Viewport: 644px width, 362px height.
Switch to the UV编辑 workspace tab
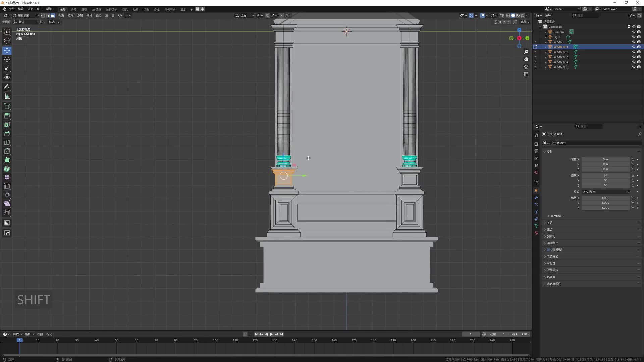[96, 9]
